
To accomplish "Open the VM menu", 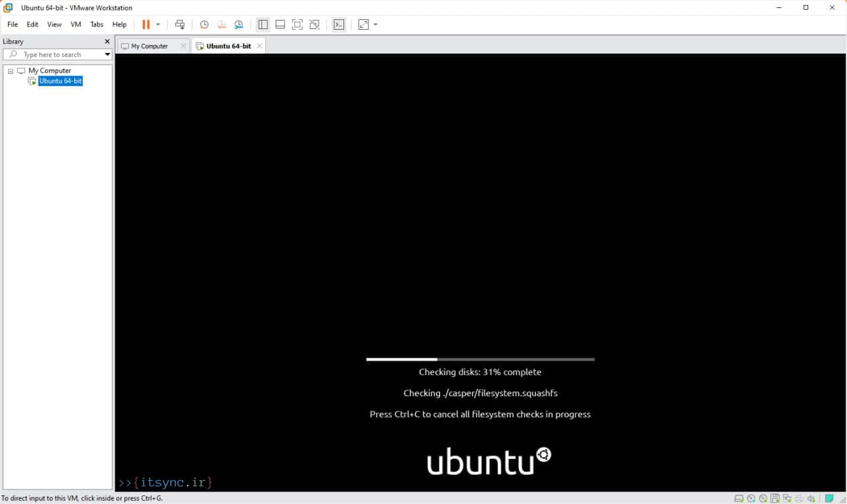I will pyautogui.click(x=75, y=24).
